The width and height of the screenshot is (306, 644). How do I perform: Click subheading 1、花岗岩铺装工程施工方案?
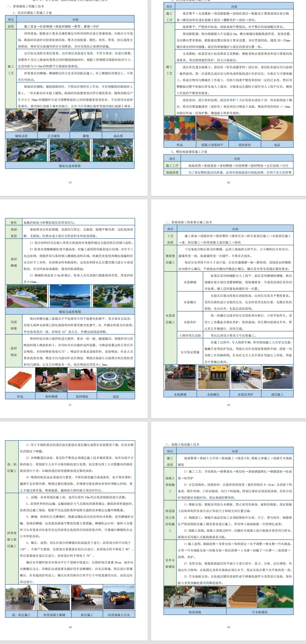click(32, 13)
